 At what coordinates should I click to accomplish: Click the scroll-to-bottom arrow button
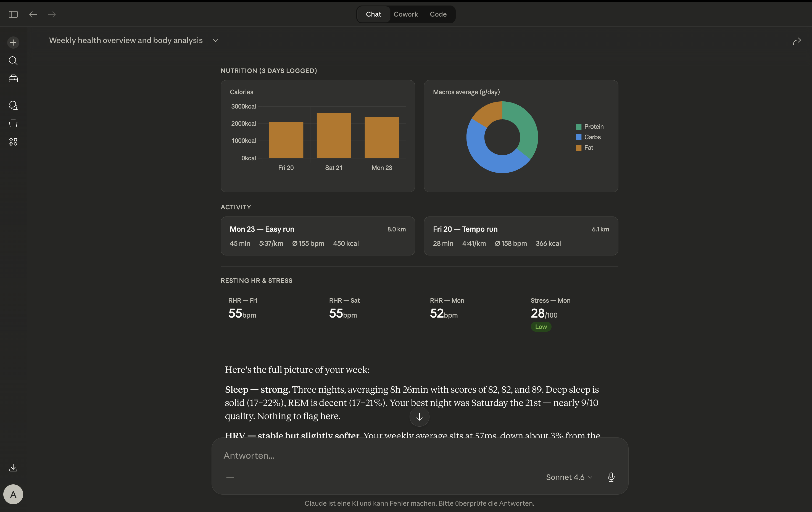(x=419, y=417)
